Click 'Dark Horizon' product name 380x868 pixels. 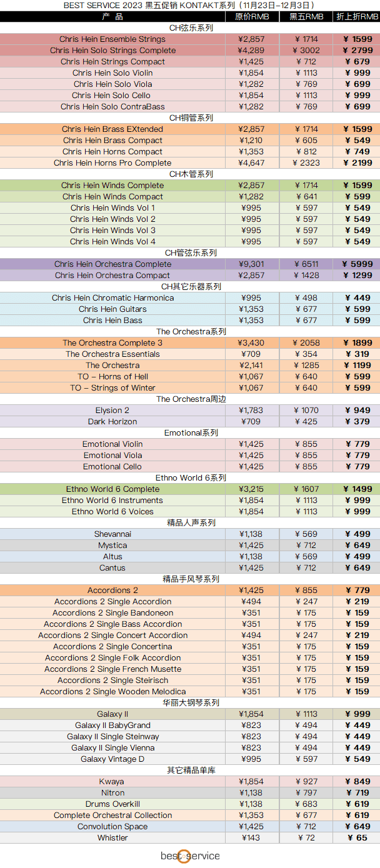pos(112,422)
